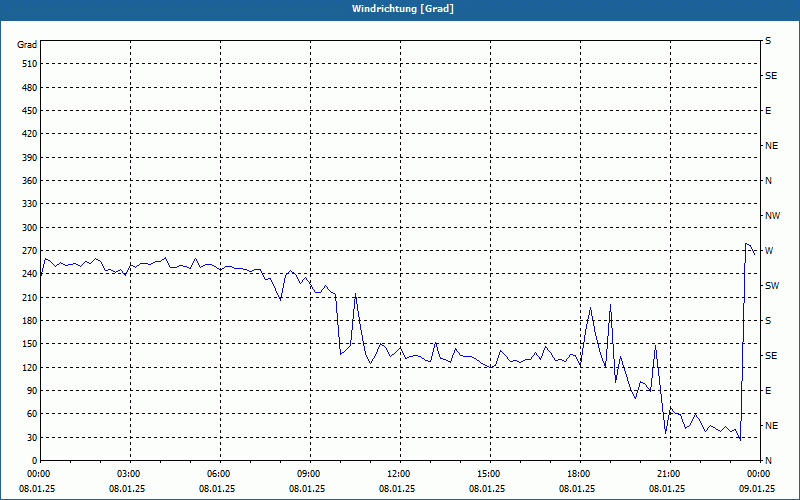Click the 15:00 time label
The image size is (800, 500).
tap(490, 474)
